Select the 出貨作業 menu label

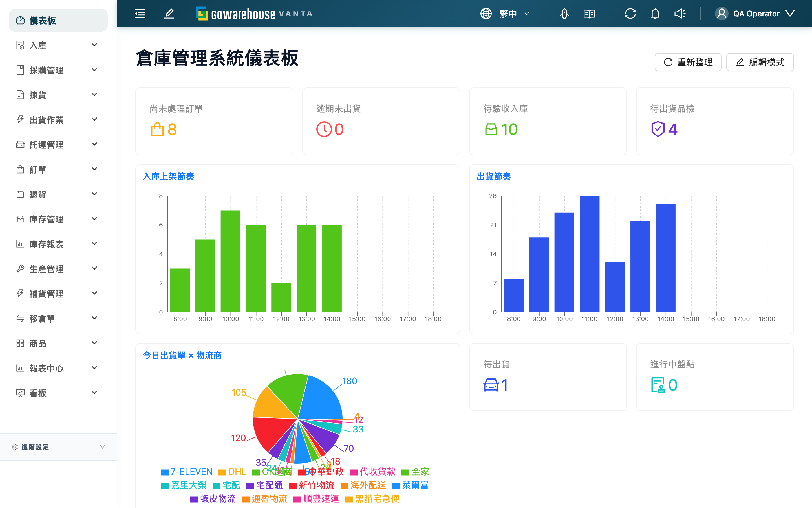[x=46, y=120]
